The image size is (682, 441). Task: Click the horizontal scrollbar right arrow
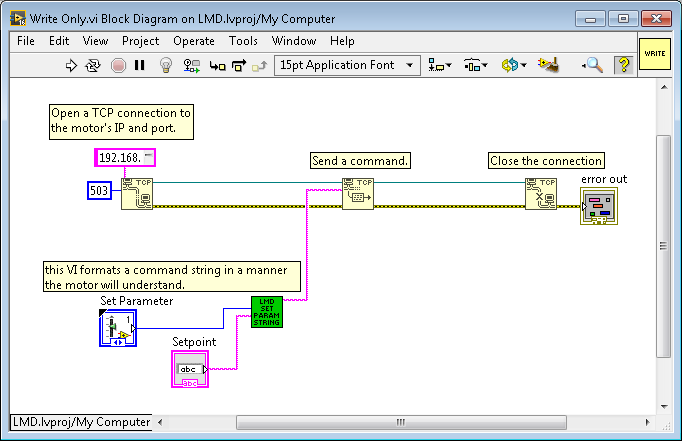pyautogui.click(x=648, y=422)
